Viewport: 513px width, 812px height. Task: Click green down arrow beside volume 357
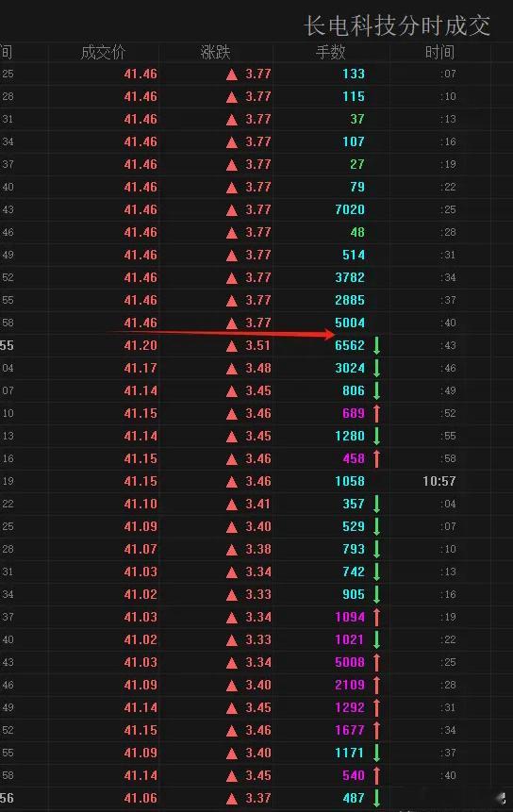tap(377, 504)
